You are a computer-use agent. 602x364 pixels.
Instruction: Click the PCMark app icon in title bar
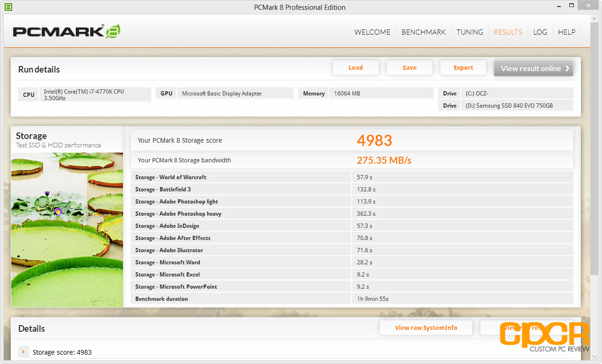(x=9, y=7)
